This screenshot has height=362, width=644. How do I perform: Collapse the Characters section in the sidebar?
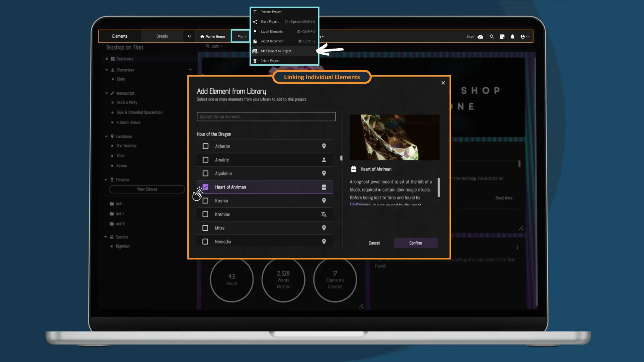[107, 70]
